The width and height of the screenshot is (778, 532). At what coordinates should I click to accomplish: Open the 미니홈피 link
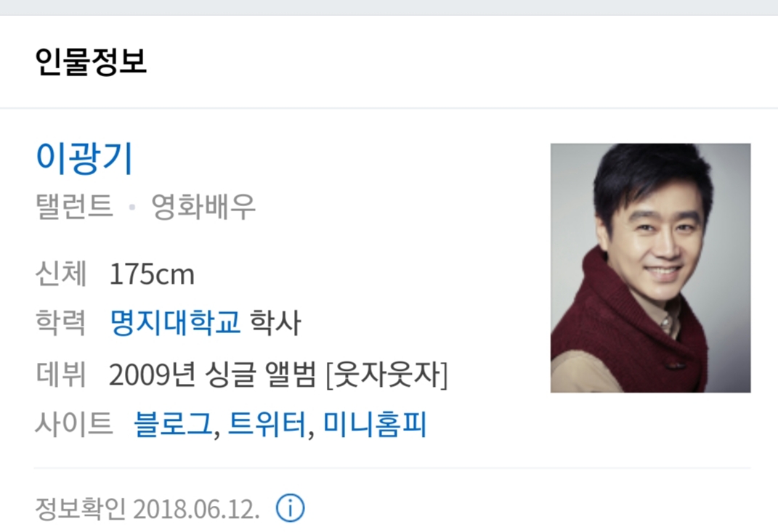tap(375, 425)
